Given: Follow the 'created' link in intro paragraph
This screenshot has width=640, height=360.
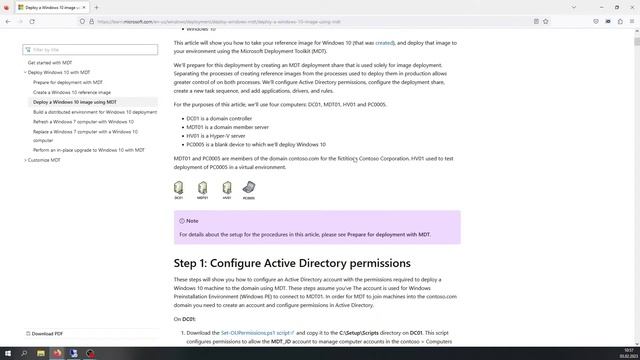Looking at the screenshot, I should 384,42.
